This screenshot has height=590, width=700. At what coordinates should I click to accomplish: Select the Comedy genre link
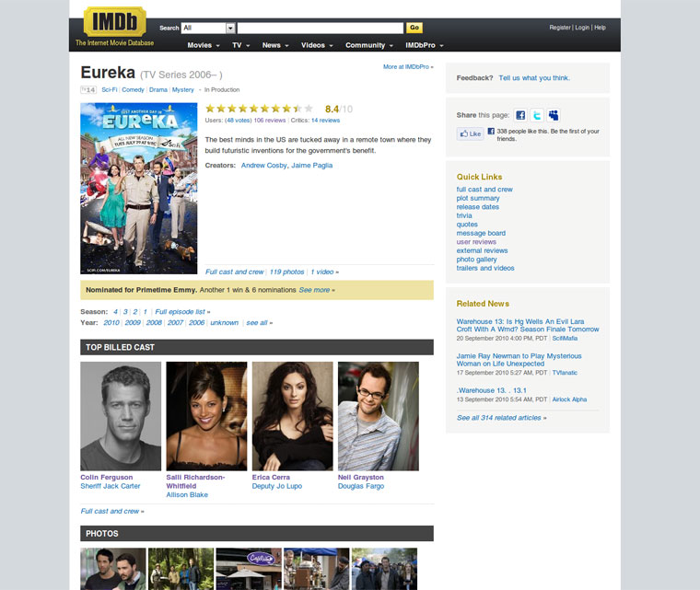[x=133, y=89]
